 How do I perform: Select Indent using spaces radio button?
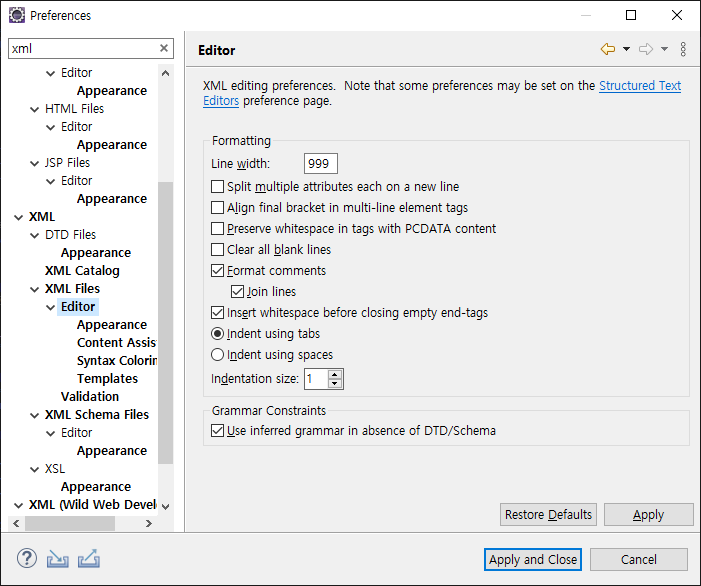coord(217,354)
